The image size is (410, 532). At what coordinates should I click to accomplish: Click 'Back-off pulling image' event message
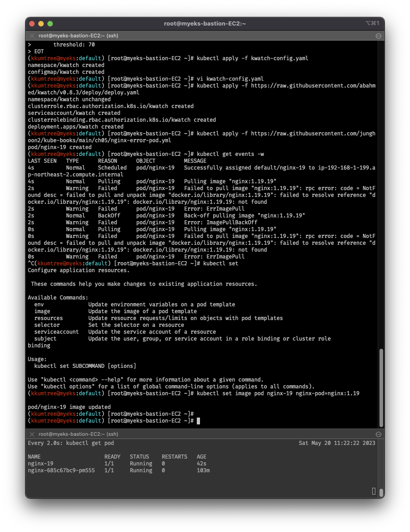click(245, 216)
